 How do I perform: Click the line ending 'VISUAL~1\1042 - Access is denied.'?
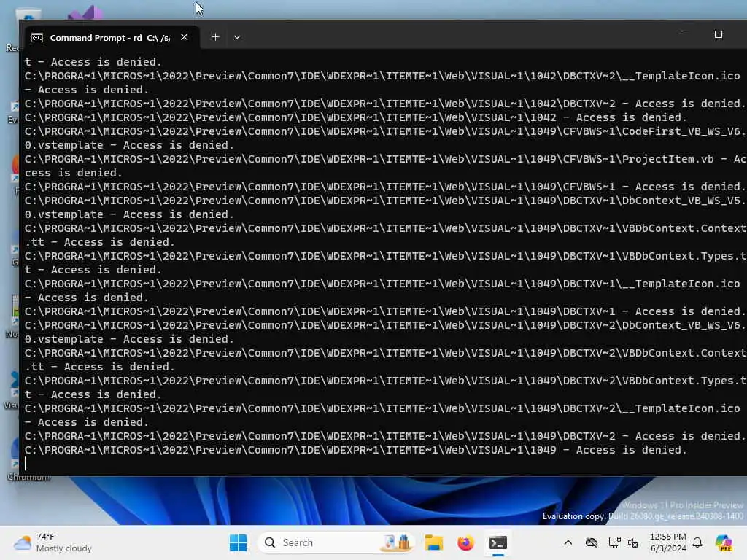click(355, 117)
